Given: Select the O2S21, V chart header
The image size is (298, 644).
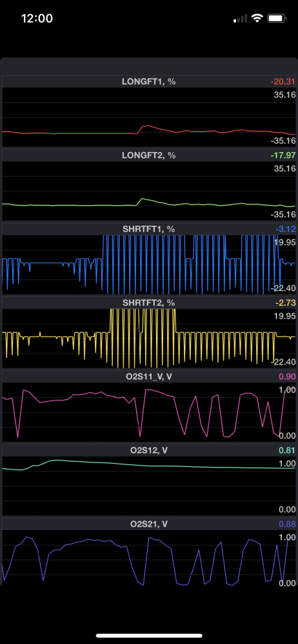Looking at the screenshot, I should tap(149, 524).
